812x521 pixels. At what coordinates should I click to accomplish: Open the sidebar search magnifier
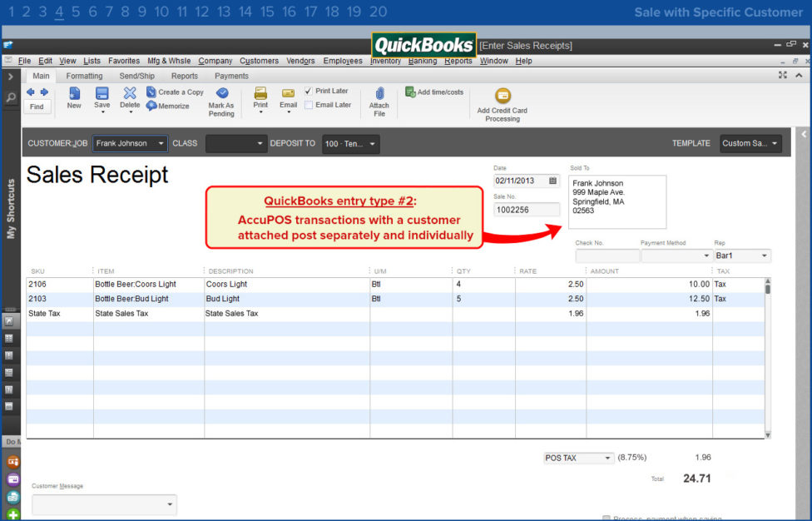(10, 97)
